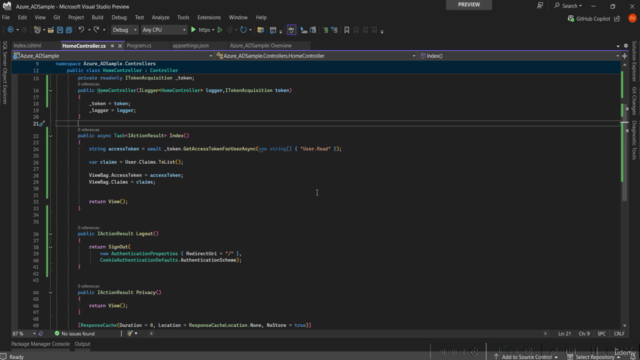Collapse the Logout() method block
The height and width of the screenshot is (360, 640).
click(x=51, y=234)
